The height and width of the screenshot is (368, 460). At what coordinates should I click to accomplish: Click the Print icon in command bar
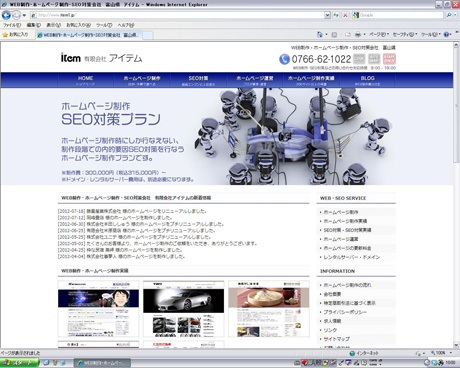(358, 34)
